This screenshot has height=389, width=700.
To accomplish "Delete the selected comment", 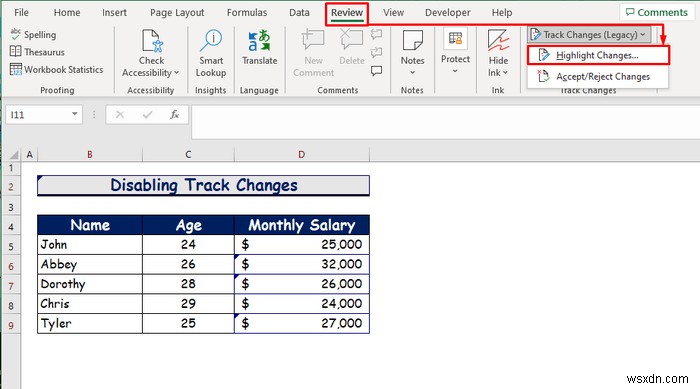I will (352, 47).
